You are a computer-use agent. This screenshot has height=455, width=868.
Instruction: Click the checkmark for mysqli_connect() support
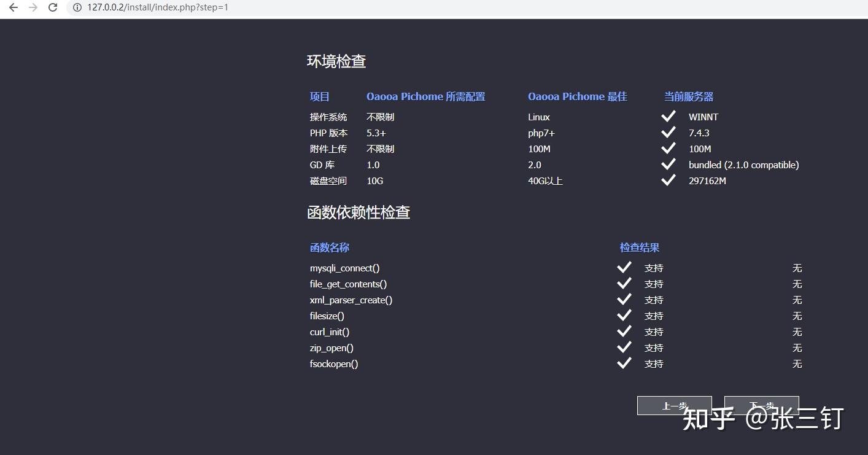click(x=624, y=267)
